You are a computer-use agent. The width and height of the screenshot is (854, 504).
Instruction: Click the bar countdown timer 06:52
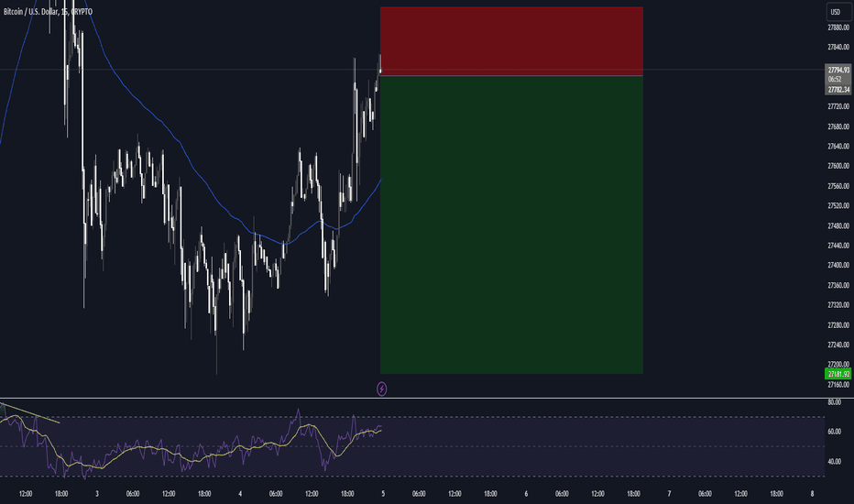835,80
